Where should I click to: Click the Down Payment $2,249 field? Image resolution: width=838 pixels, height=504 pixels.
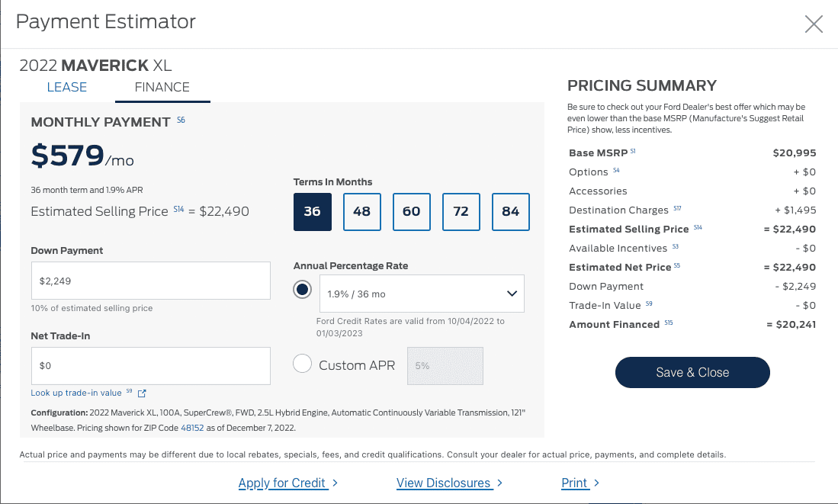151,281
